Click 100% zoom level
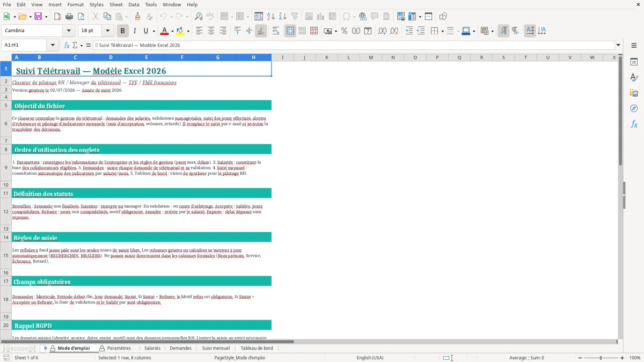The image size is (644, 362). 635,358
